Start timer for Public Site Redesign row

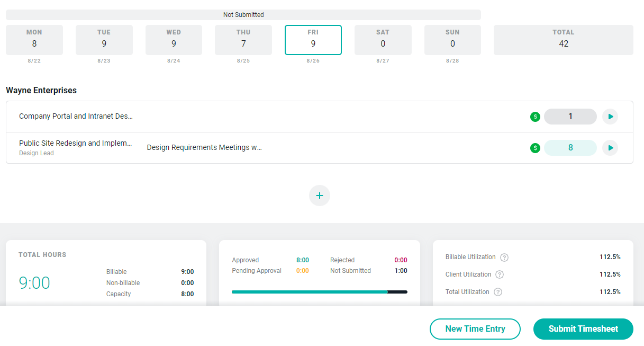coord(610,148)
